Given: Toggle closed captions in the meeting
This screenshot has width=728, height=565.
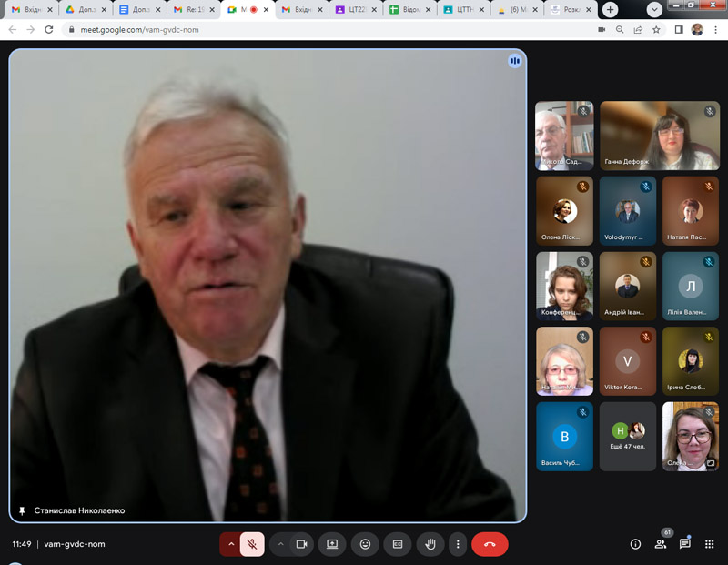Looking at the screenshot, I should click(x=398, y=544).
